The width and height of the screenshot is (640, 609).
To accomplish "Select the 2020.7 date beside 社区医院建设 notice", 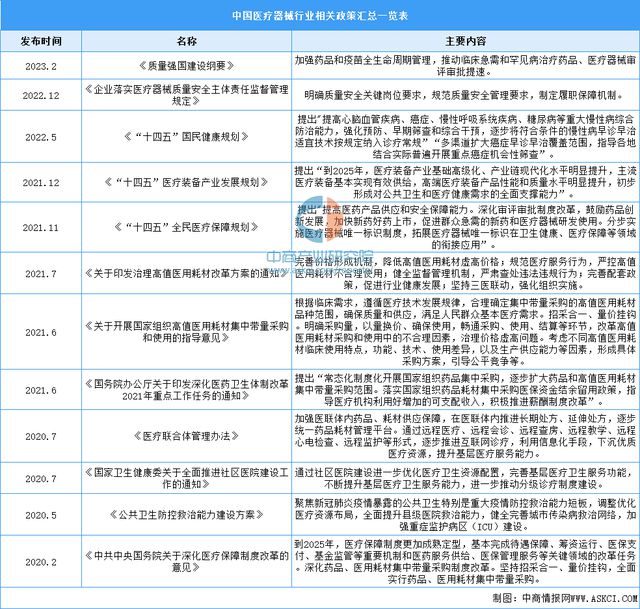I will (41, 478).
